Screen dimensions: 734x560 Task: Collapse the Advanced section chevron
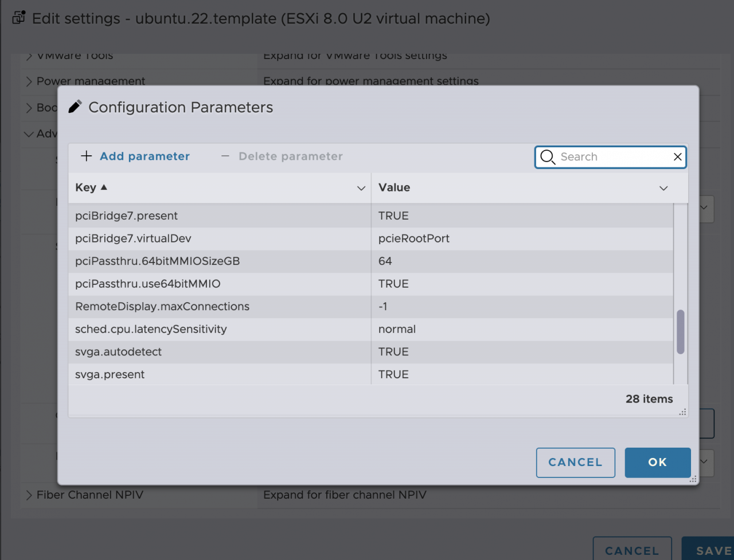(29, 134)
